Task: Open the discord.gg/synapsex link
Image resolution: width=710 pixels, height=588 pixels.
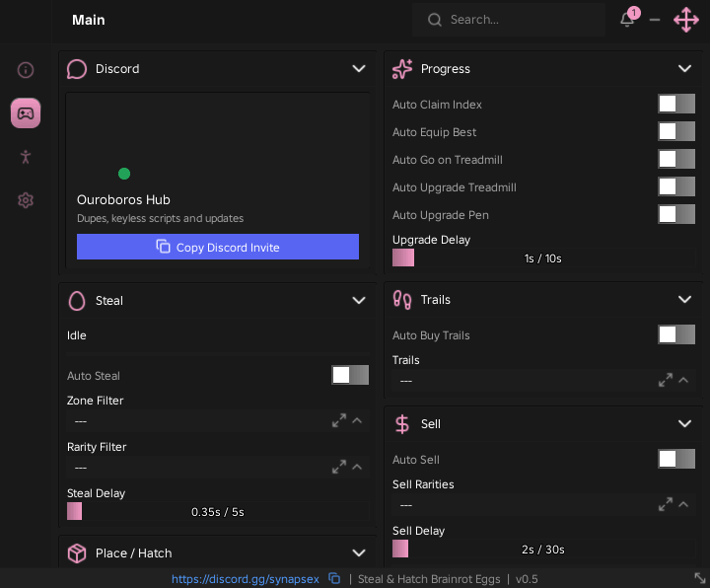Action: (245, 579)
